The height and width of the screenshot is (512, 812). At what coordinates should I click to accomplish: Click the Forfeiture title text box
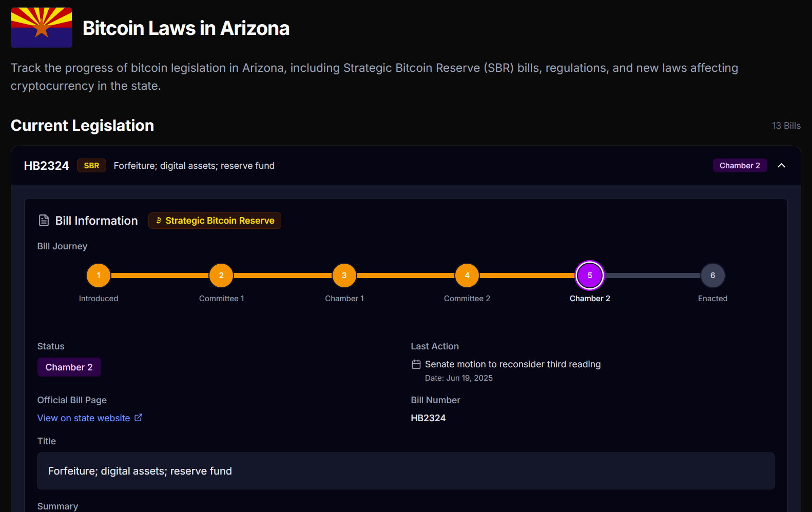tap(405, 471)
